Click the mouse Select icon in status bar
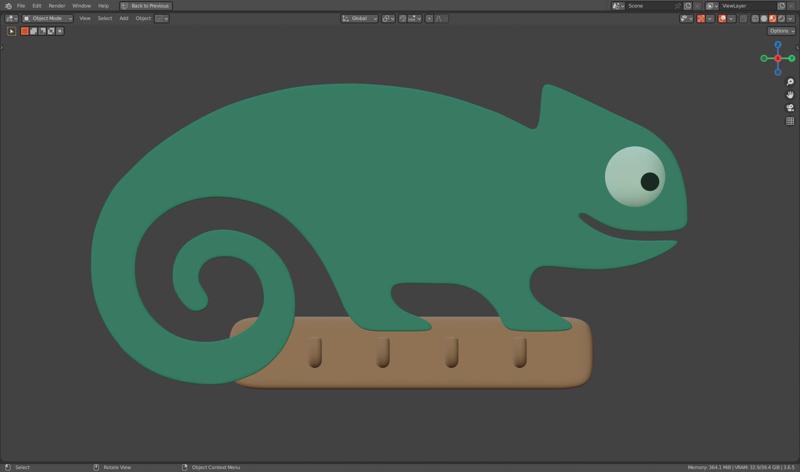 [x=8, y=467]
